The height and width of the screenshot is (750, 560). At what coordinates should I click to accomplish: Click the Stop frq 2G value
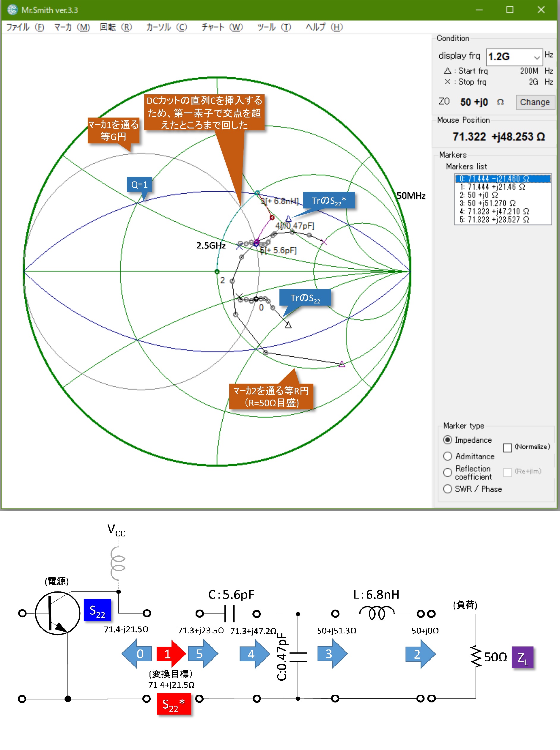[x=533, y=82]
